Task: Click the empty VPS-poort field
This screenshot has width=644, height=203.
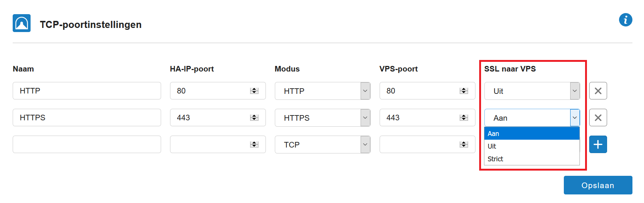Action: [427, 145]
